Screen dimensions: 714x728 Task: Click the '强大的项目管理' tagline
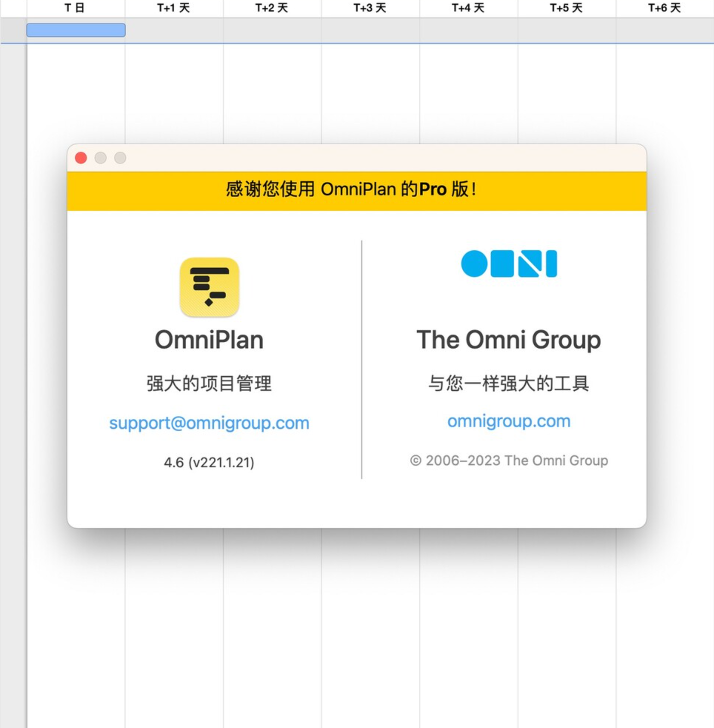[209, 383]
